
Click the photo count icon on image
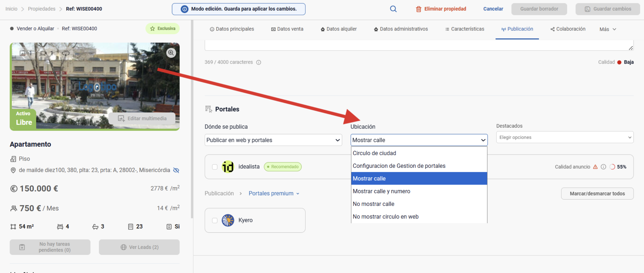tap(22, 53)
